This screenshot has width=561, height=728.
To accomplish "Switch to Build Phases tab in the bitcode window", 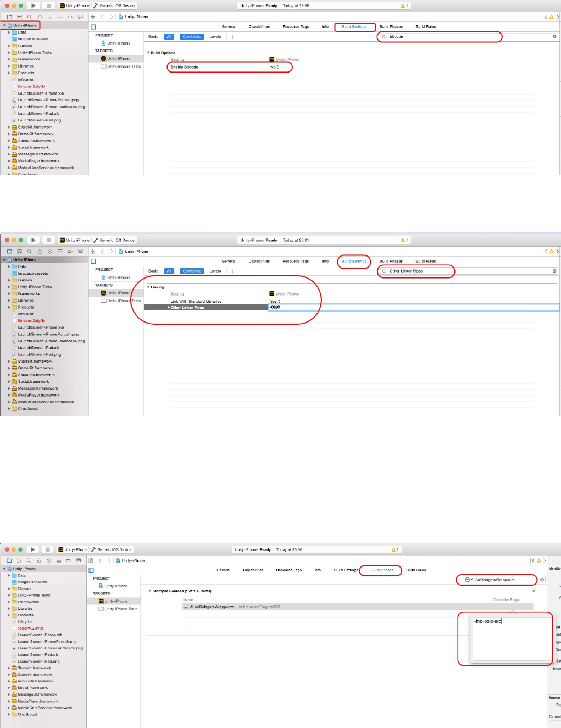I will [391, 27].
